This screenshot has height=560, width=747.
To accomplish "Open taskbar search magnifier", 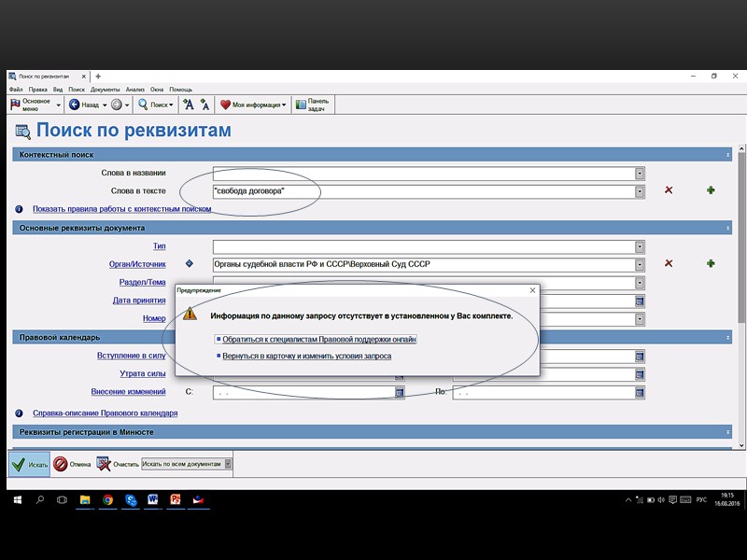I will (x=40, y=500).
